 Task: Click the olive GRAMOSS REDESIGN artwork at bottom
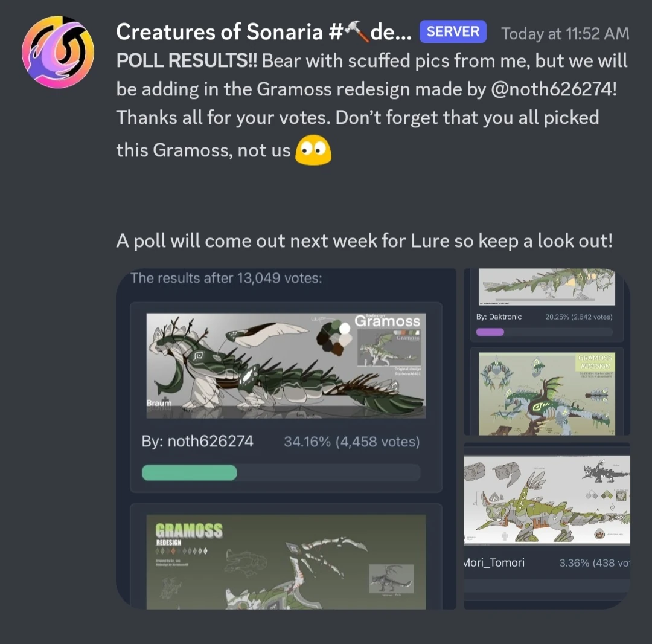tap(286, 562)
